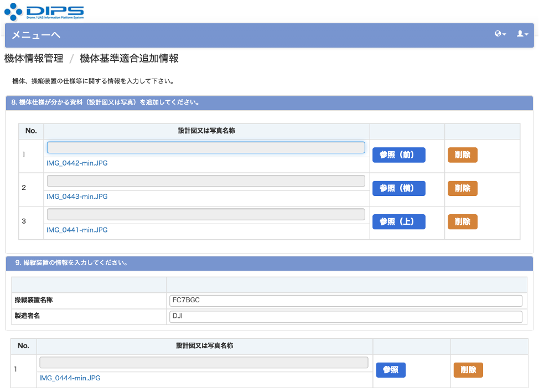Delete row 1 front photo entry
This screenshot has height=392, width=539.
click(462, 155)
